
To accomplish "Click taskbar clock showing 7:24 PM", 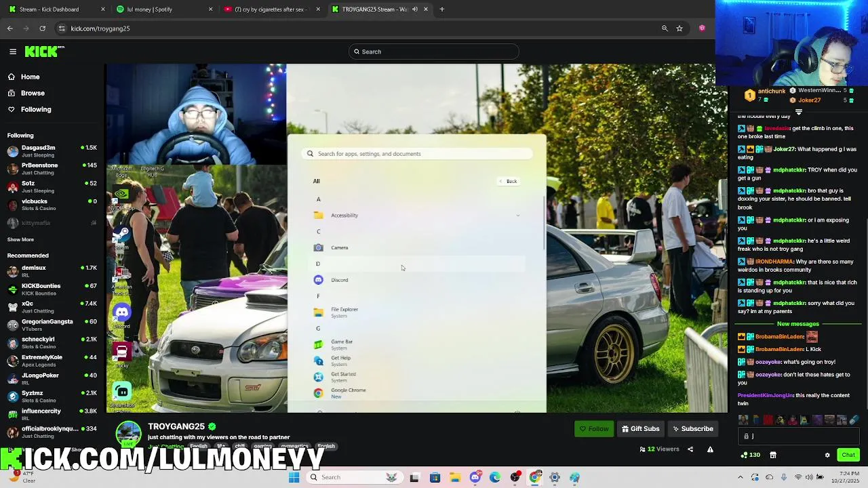I will (x=844, y=477).
